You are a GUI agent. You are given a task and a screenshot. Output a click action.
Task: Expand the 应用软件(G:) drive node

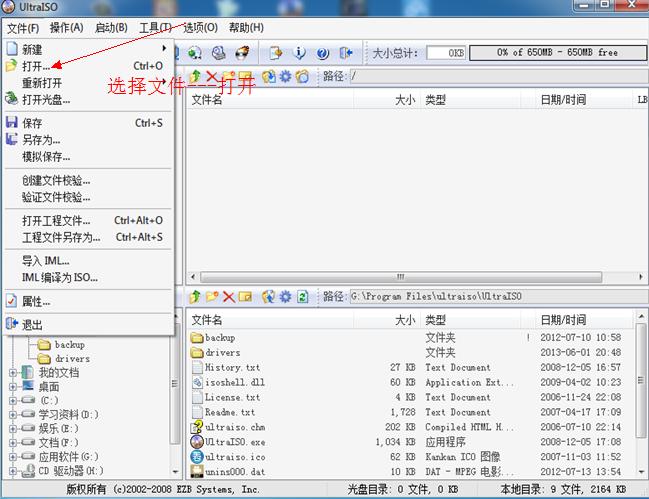pos(13,456)
